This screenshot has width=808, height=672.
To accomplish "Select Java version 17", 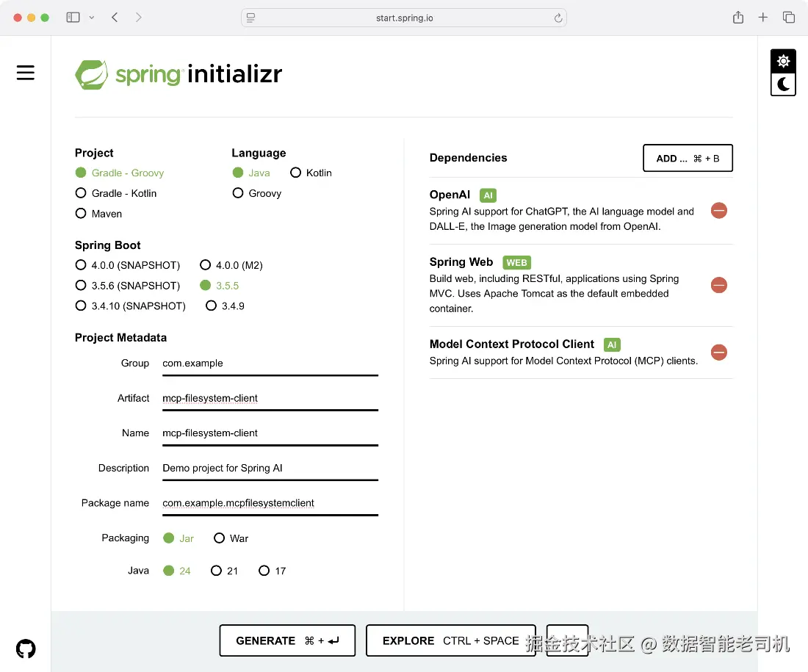I will 272,571.
